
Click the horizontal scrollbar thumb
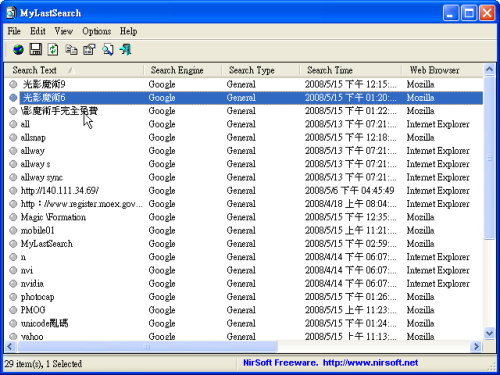[x=147, y=347]
